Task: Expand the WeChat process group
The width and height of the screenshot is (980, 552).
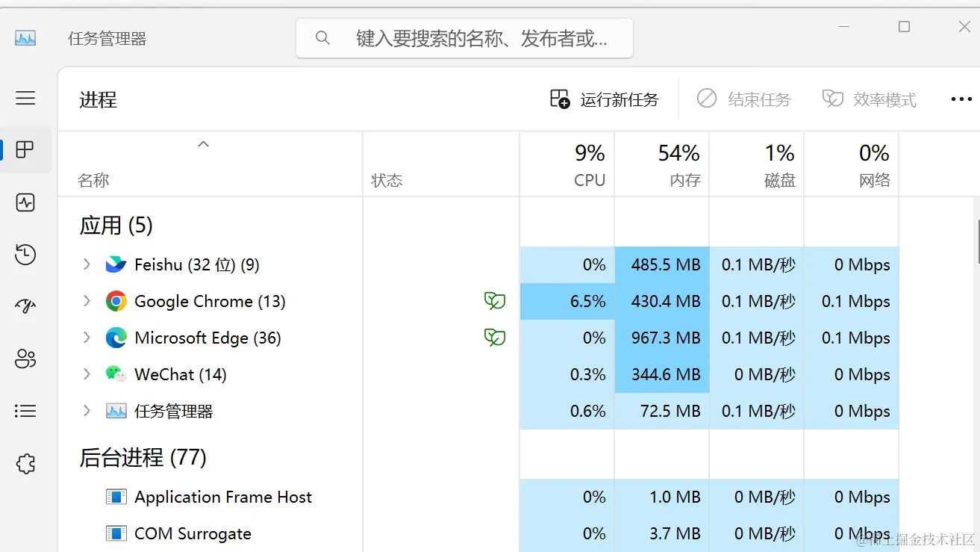Action: (87, 374)
